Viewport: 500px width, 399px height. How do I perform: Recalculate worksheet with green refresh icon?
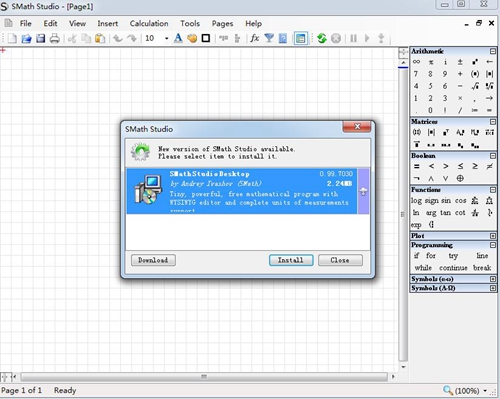pyautogui.click(x=322, y=38)
